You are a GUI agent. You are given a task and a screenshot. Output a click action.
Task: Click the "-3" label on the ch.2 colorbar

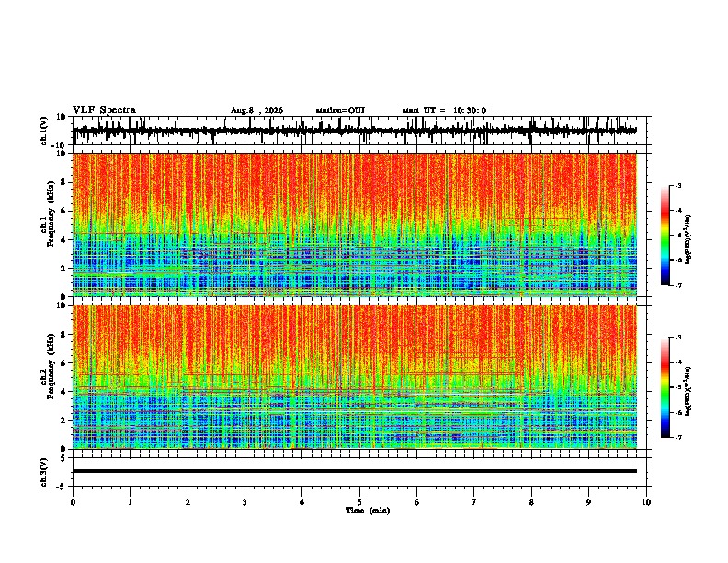tap(678, 338)
